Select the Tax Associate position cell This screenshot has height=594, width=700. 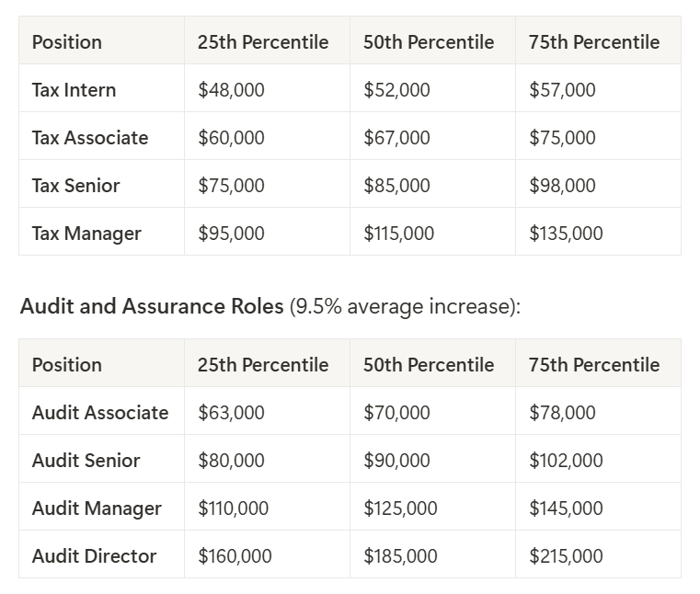pos(89,138)
